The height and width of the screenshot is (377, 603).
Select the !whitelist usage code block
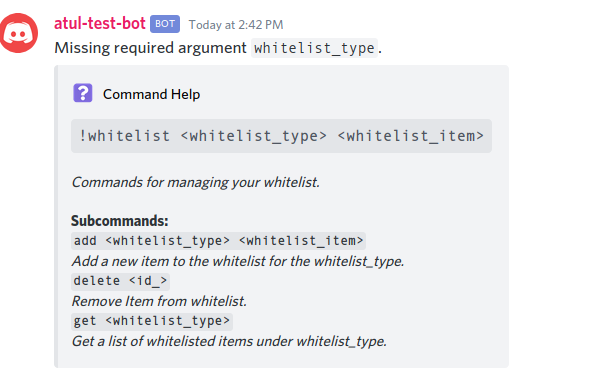coord(281,136)
